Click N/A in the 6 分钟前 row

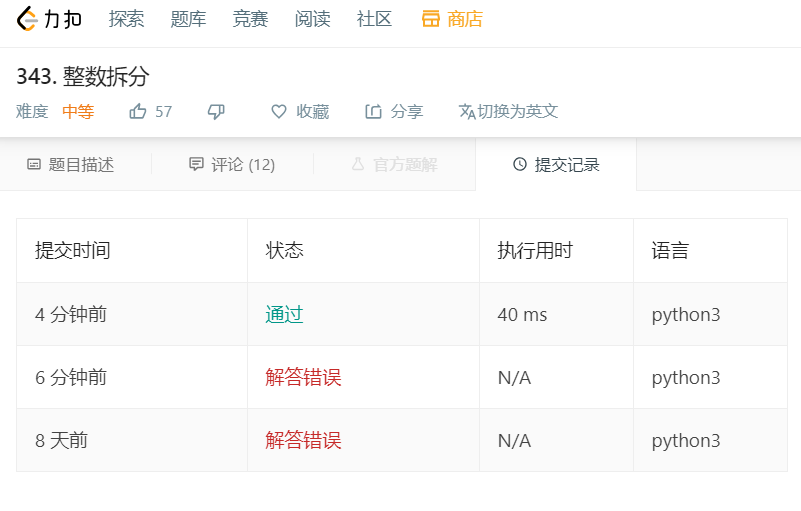click(x=514, y=378)
